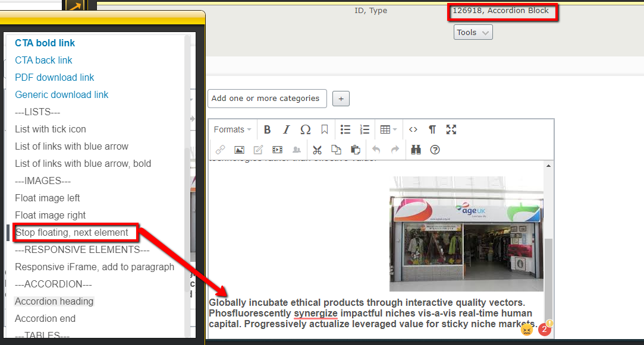Click the ---IMAGES--- section header
This screenshot has width=644, height=345.
(x=43, y=181)
